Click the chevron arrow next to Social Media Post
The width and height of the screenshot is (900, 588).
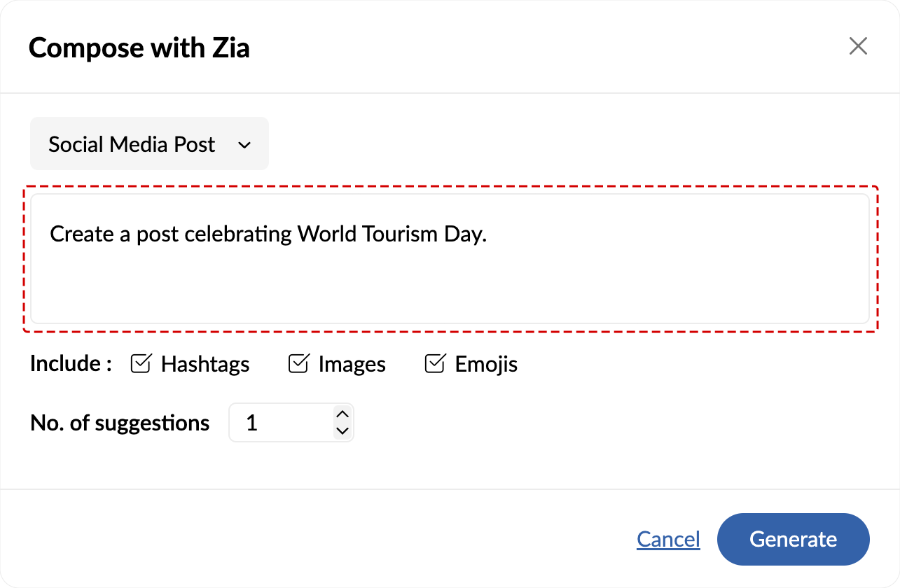244,145
